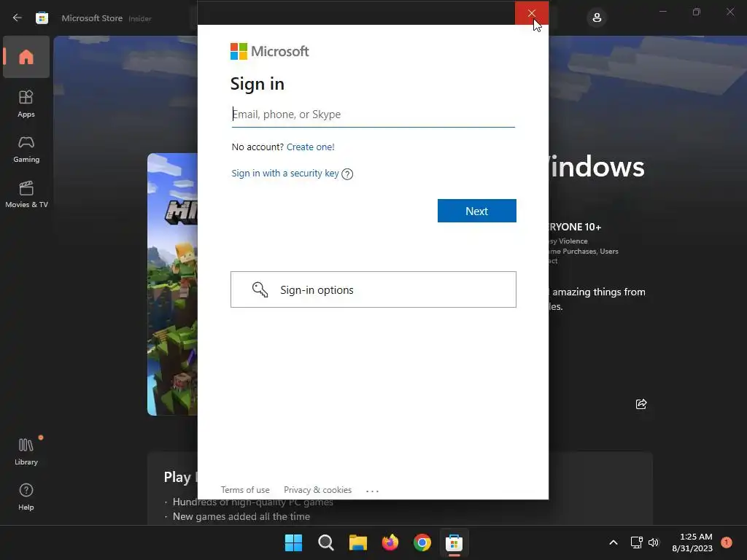
Task: Click the Microsoft Store taskbar icon
Action: coord(454,542)
